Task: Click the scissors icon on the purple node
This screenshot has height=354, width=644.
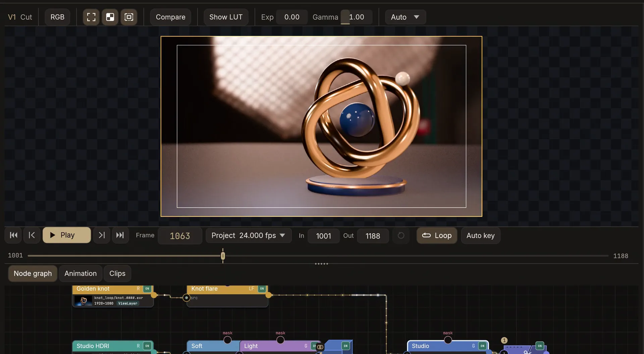Action: click(x=527, y=352)
